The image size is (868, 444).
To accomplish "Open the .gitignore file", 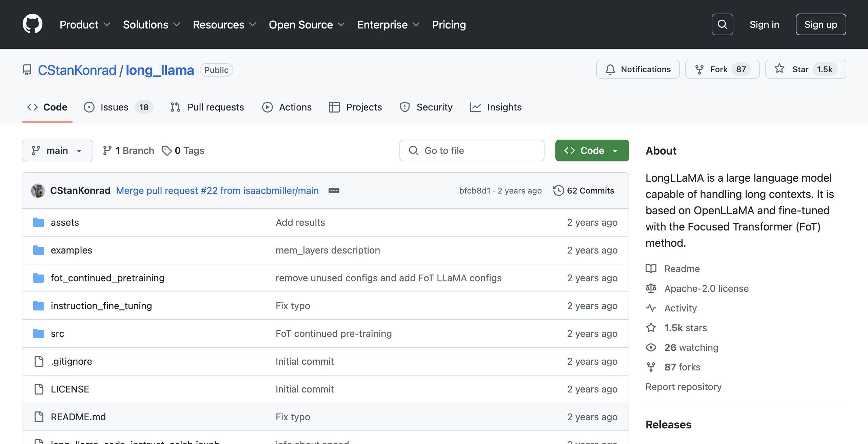I will point(71,361).
